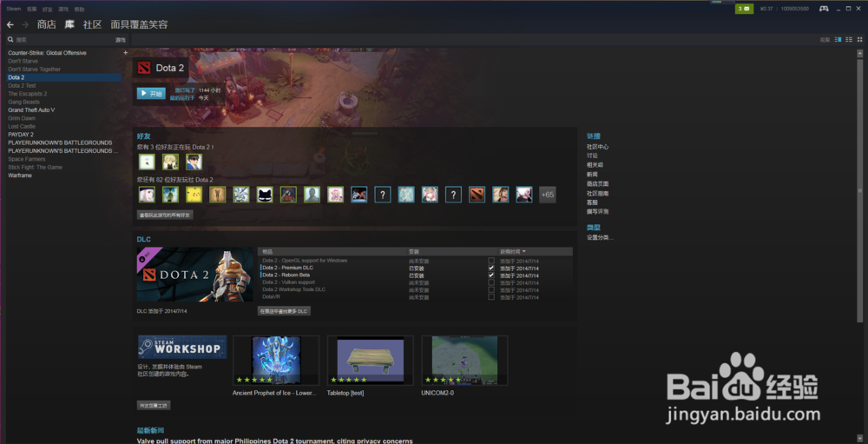Select Counter-Strike: Global Offensive in library
The image size is (868, 444).
pyautogui.click(x=47, y=53)
